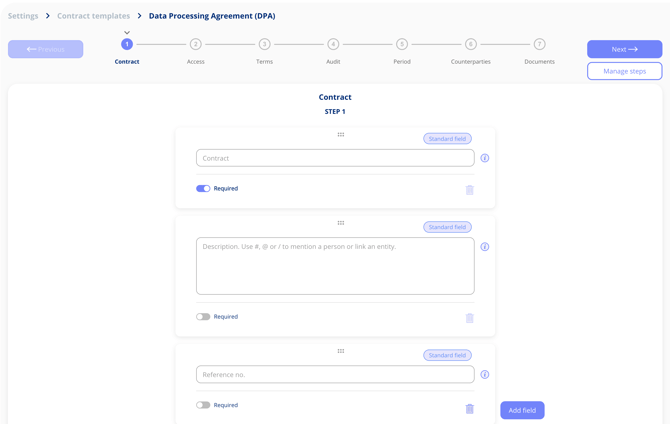
Task: Click Standard field badge on Contract card
Action: tap(447, 138)
